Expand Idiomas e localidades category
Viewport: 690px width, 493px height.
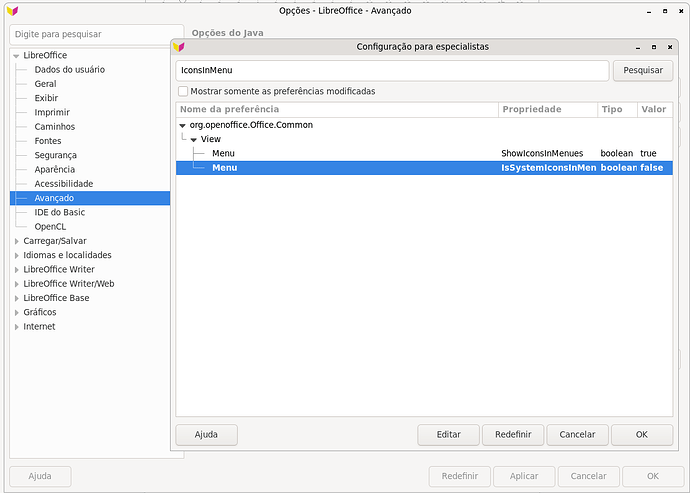(16, 255)
